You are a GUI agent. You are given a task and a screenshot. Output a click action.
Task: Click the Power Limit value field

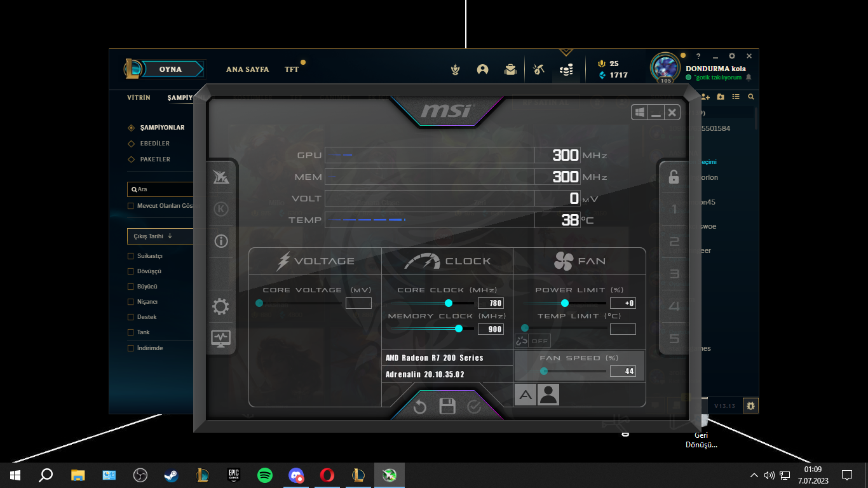pyautogui.click(x=623, y=303)
